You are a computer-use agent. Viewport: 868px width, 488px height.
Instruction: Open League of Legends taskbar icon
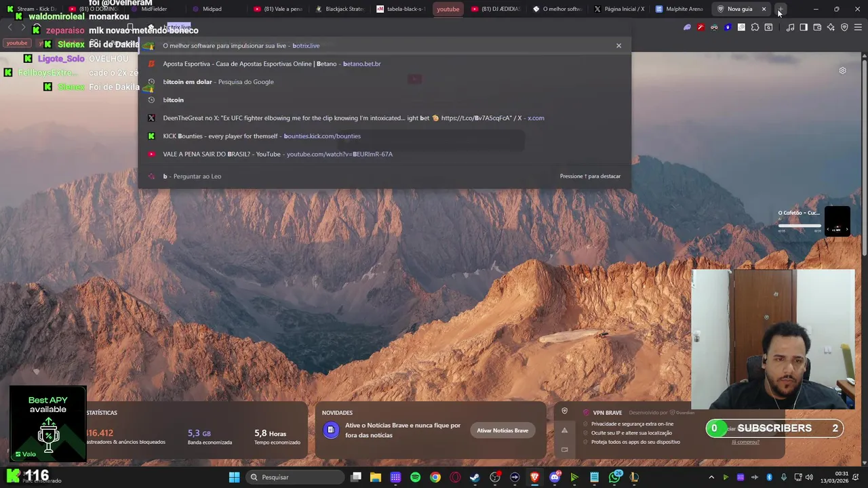point(634,477)
